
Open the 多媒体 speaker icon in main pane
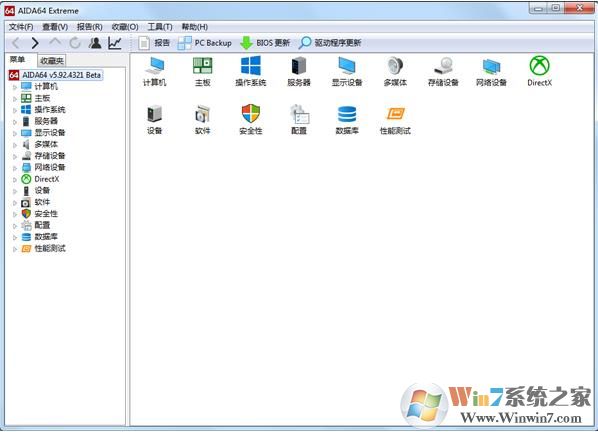click(x=395, y=71)
